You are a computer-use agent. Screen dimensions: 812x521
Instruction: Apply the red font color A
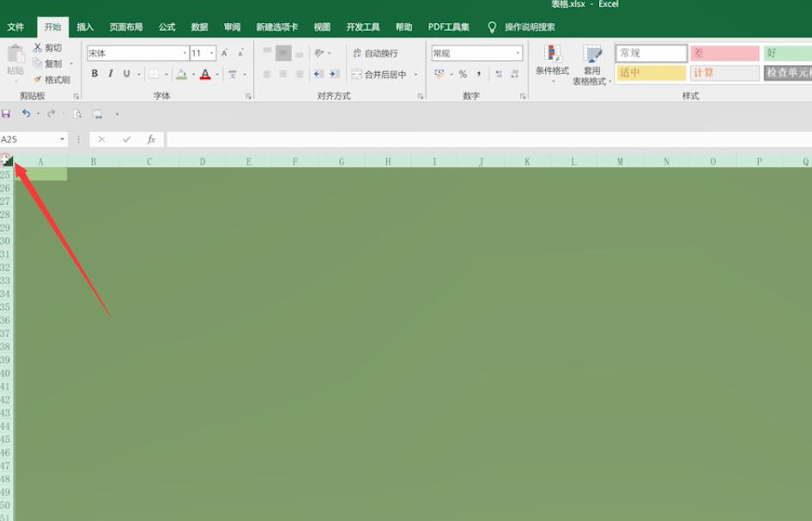tap(205, 74)
